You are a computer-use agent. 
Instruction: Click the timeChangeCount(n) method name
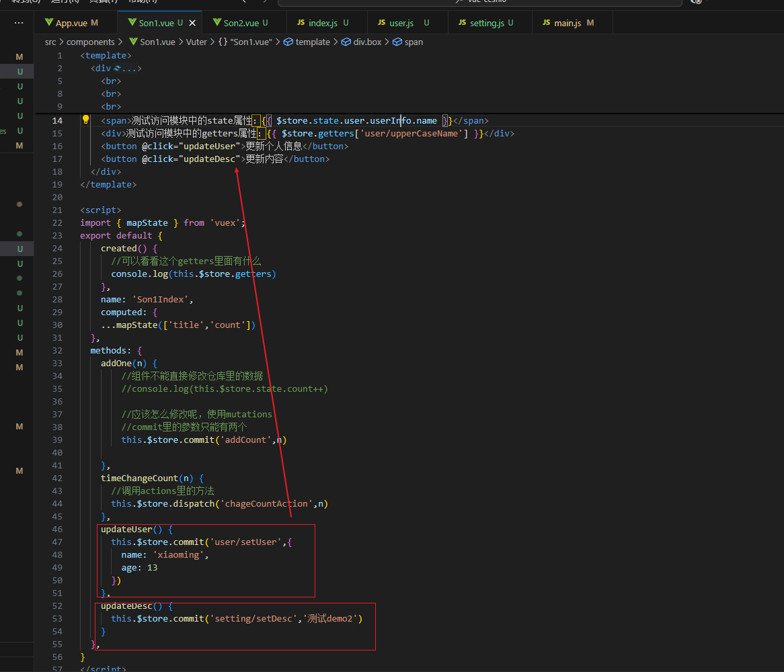coord(147,478)
